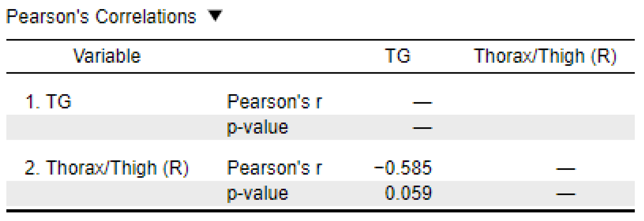
Task: Click the dash in TG row's Pearson's r
Action: coord(422,103)
